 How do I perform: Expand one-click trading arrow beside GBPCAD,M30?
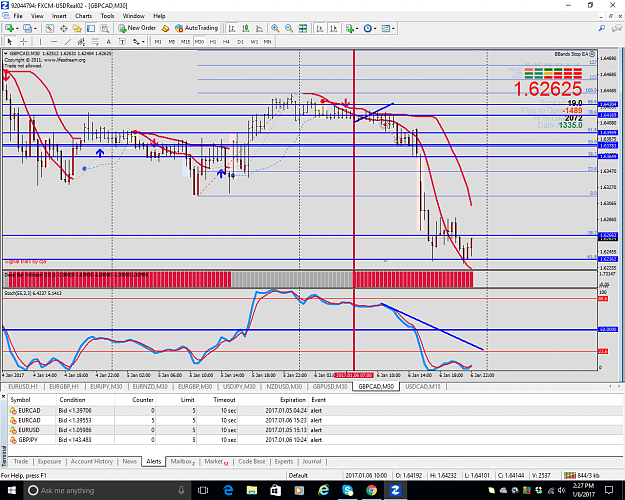(x=6, y=53)
